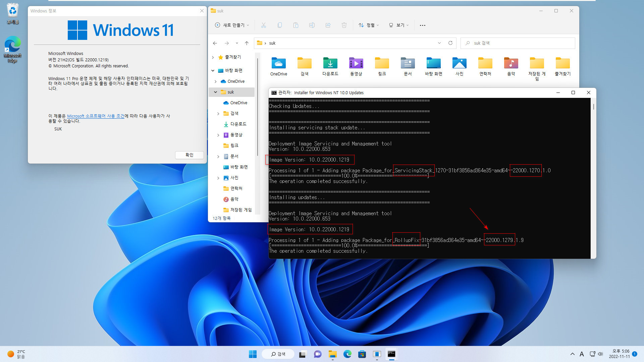Select the 검색 folder in file pane

point(305,67)
